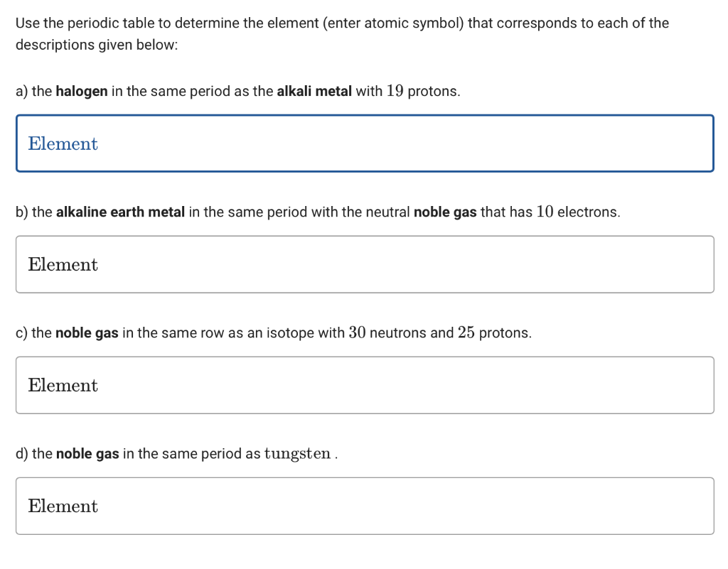This screenshot has width=728, height=569.
Task: Select the Element answer box for question c
Action: coord(365,385)
